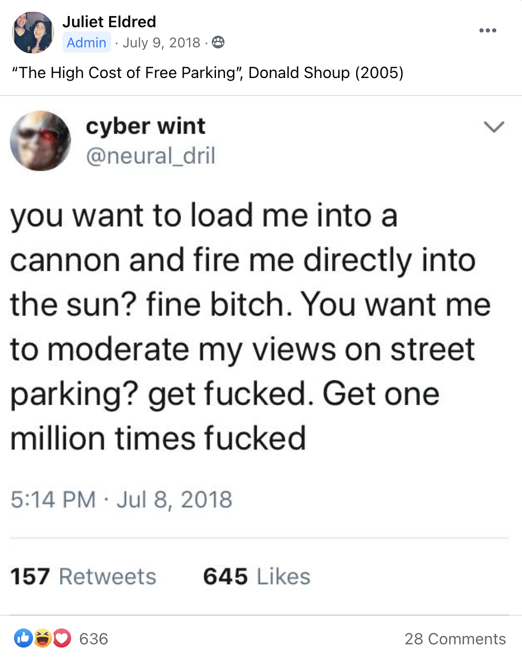
Task: Click the blue Like reaction icon
Action: click(24, 638)
